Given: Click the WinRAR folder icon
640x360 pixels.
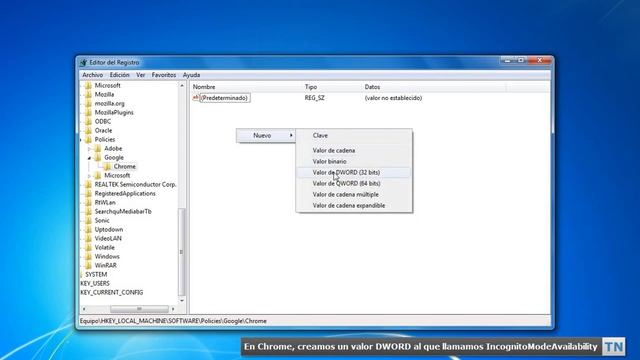Looking at the screenshot, I should click(x=88, y=265).
